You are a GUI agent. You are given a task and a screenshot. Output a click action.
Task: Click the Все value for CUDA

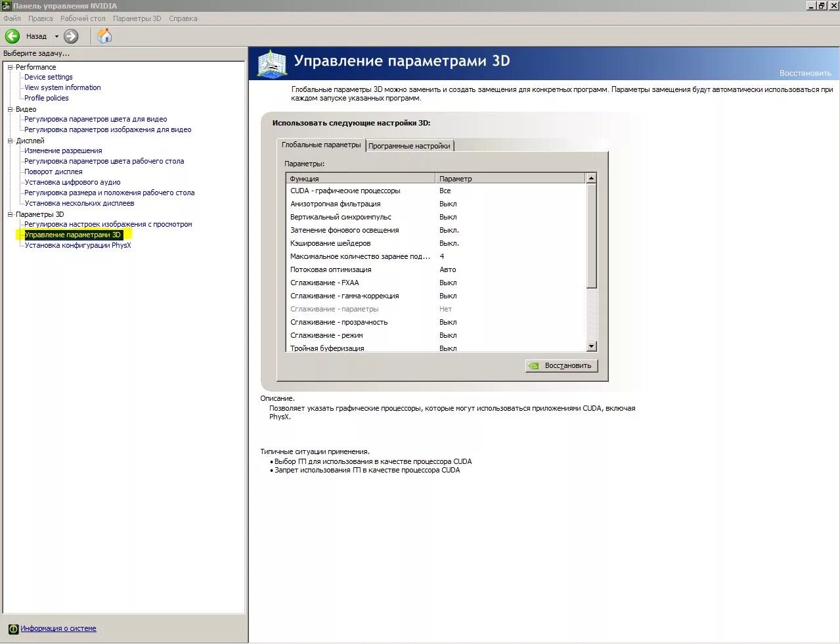pos(445,191)
